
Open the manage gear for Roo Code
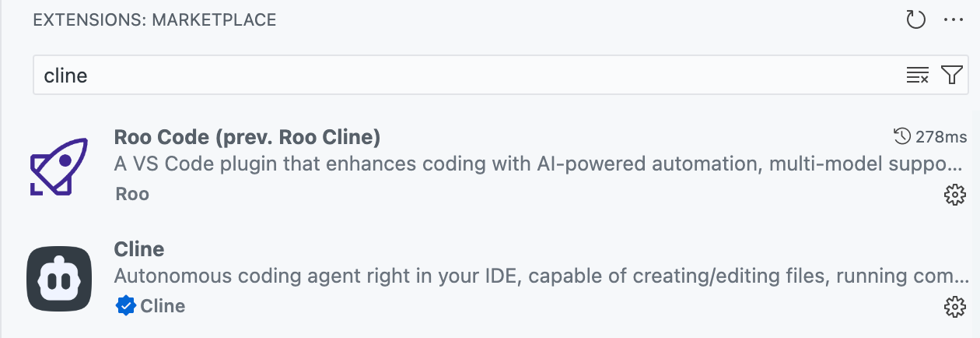coord(954,195)
